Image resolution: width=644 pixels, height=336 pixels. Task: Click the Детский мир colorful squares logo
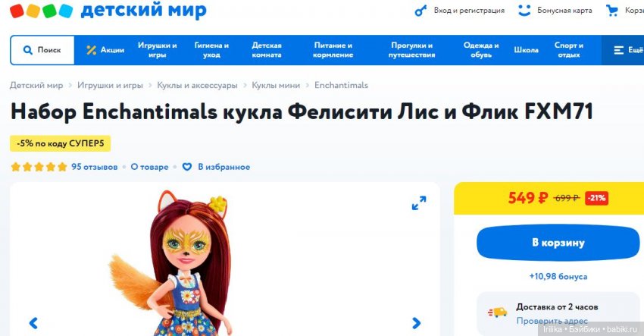click(42, 11)
